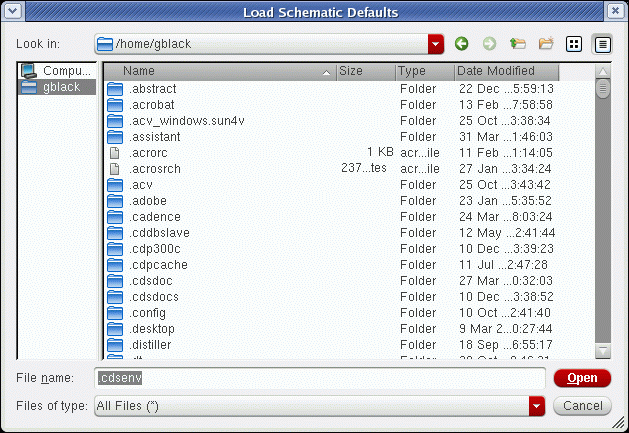629x433 pixels.
Task: Sort by Type column header
Action: (425, 71)
